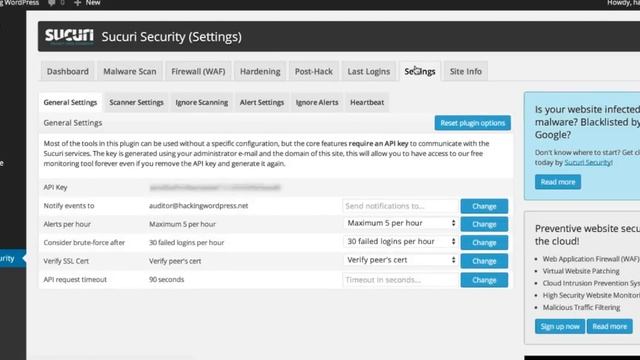Select the General Settings sub-tab
The height and width of the screenshot is (360, 640).
click(70, 102)
